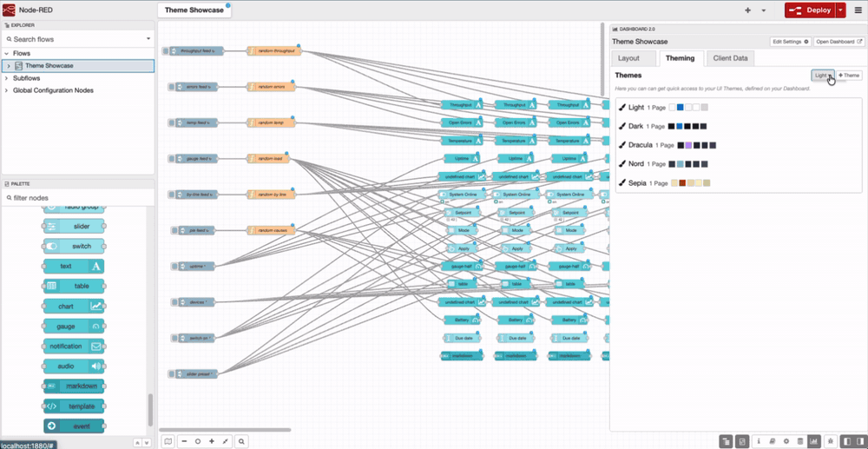Screen dimensions: 868x449
Task: Expand the Subflows tree section
Action: (7, 78)
